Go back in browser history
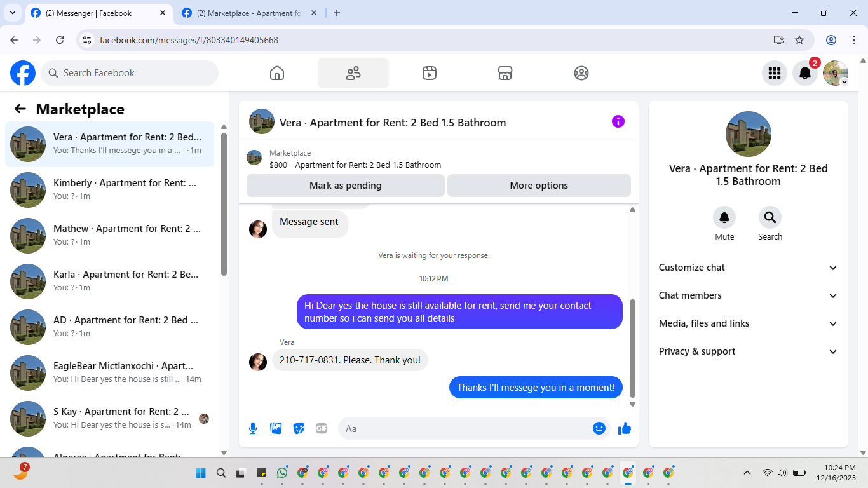The image size is (868, 488). pos(15,40)
